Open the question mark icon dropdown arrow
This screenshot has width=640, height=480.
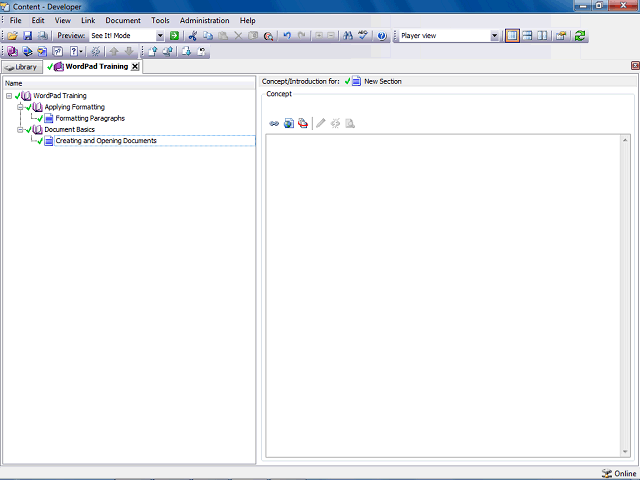pyautogui.click(x=81, y=51)
